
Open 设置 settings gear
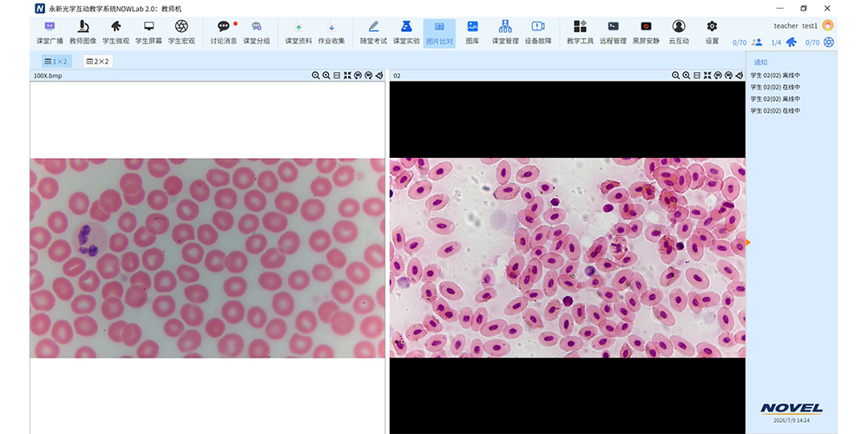pyautogui.click(x=712, y=33)
